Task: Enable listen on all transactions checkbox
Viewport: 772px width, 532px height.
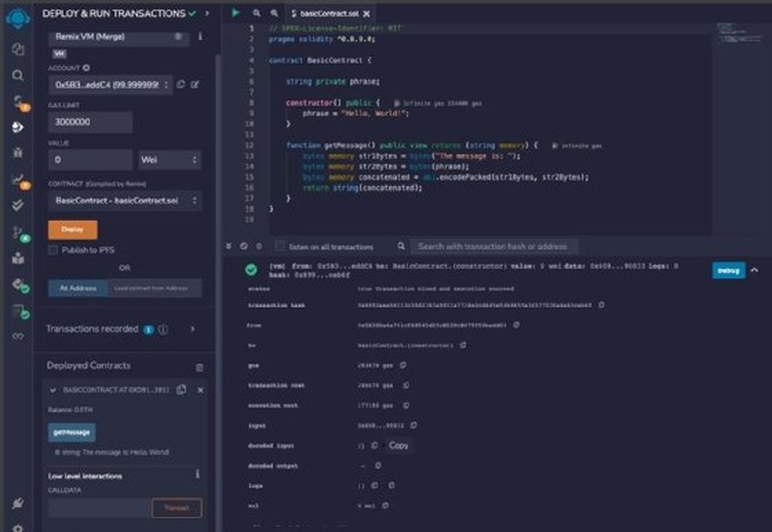Action: 280,246
